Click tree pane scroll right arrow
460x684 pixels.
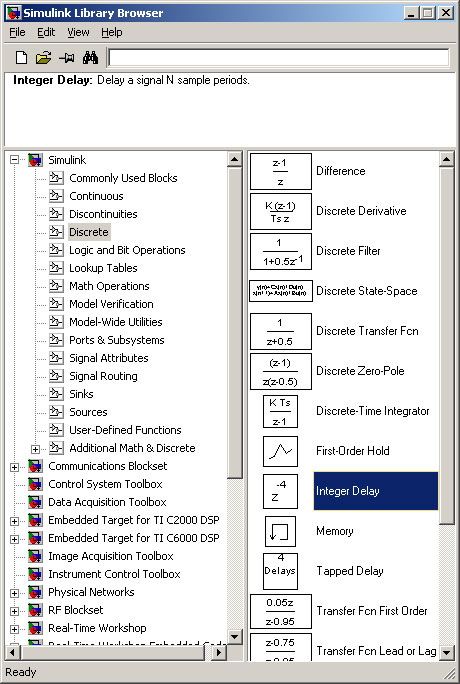tap(219, 653)
